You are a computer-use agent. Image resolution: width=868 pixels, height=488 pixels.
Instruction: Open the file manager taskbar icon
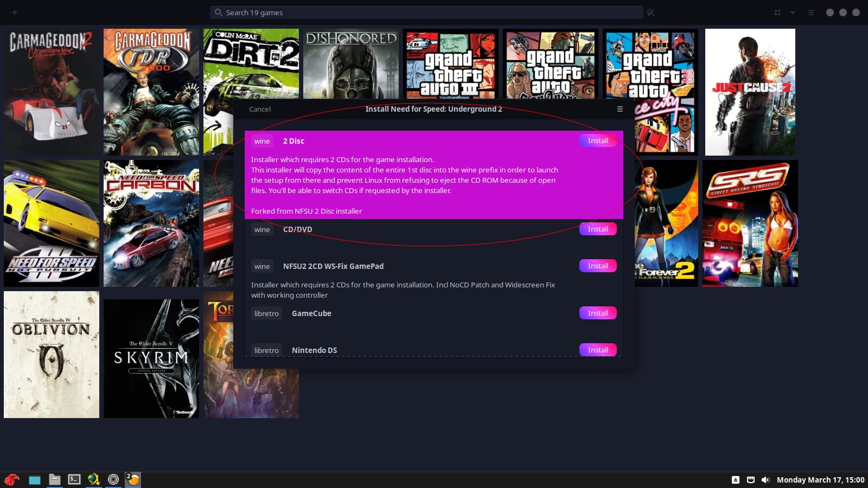pos(54,479)
